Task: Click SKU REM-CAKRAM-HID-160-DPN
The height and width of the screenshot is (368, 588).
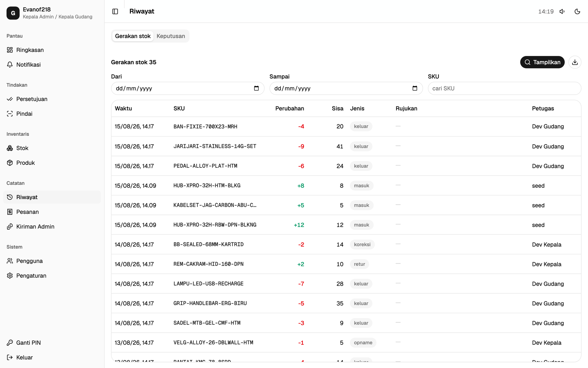Action: [208, 264]
